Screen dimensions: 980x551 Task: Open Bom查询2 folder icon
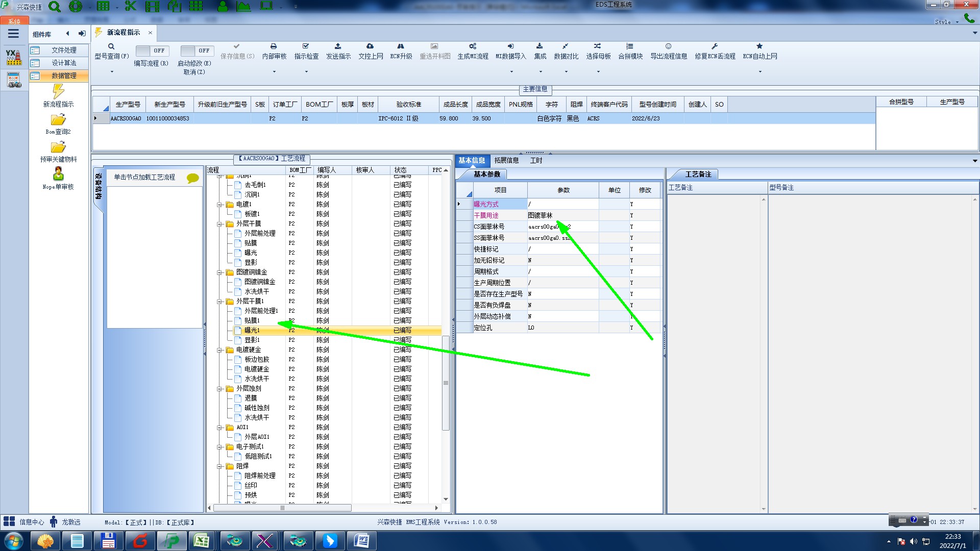pyautogui.click(x=58, y=120)
